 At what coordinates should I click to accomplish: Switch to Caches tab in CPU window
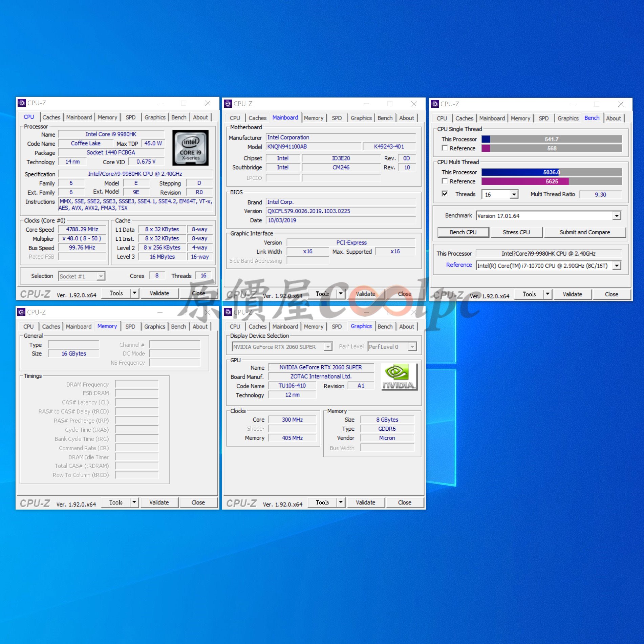tap(51, 117)
